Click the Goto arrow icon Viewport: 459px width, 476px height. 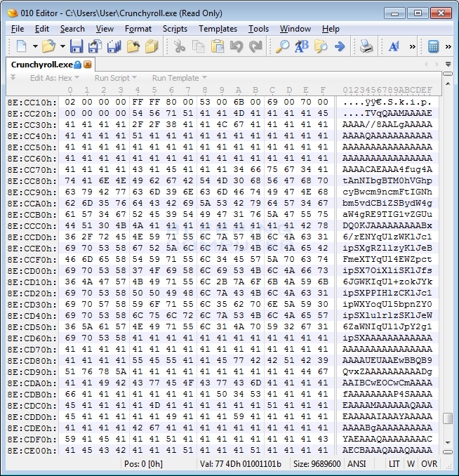340,46
